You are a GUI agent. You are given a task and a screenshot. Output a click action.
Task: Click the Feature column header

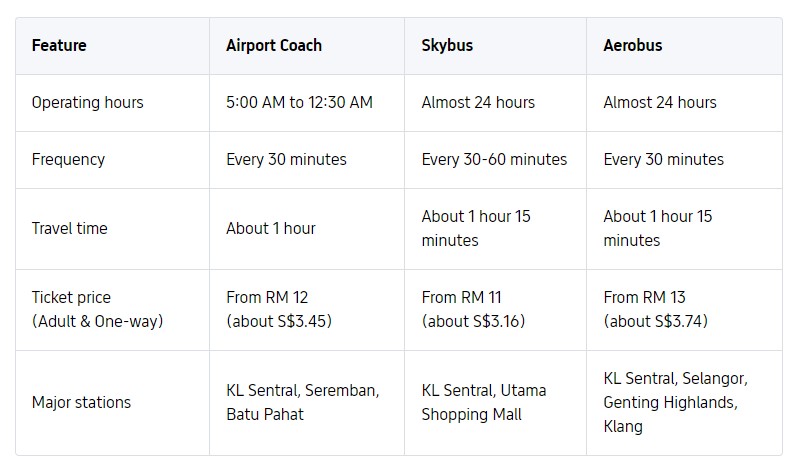(x=59, y=45)
